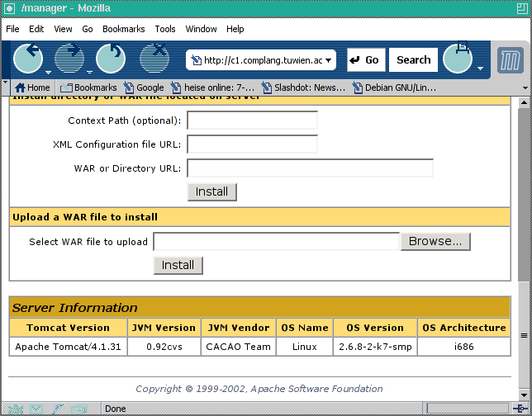Open the Back history dropdown arrow

click(48, 72)
